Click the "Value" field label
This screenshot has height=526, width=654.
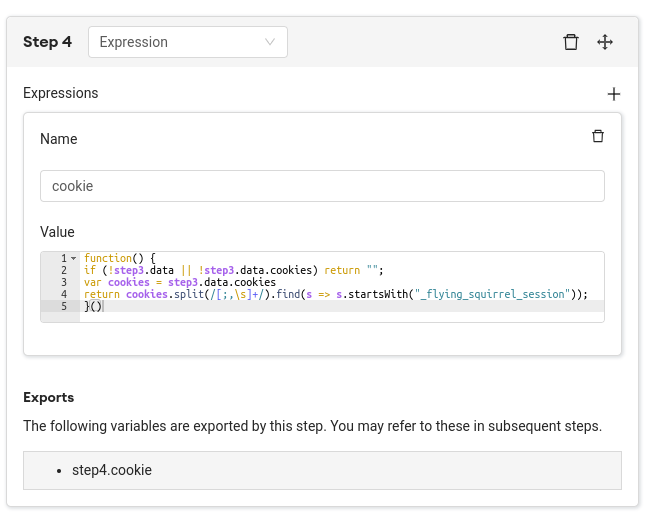click(x=57, y=232)
